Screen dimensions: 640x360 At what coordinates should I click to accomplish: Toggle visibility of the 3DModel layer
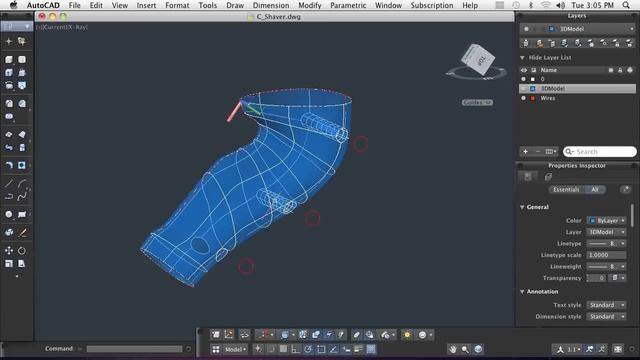click(x=524, y=89)
